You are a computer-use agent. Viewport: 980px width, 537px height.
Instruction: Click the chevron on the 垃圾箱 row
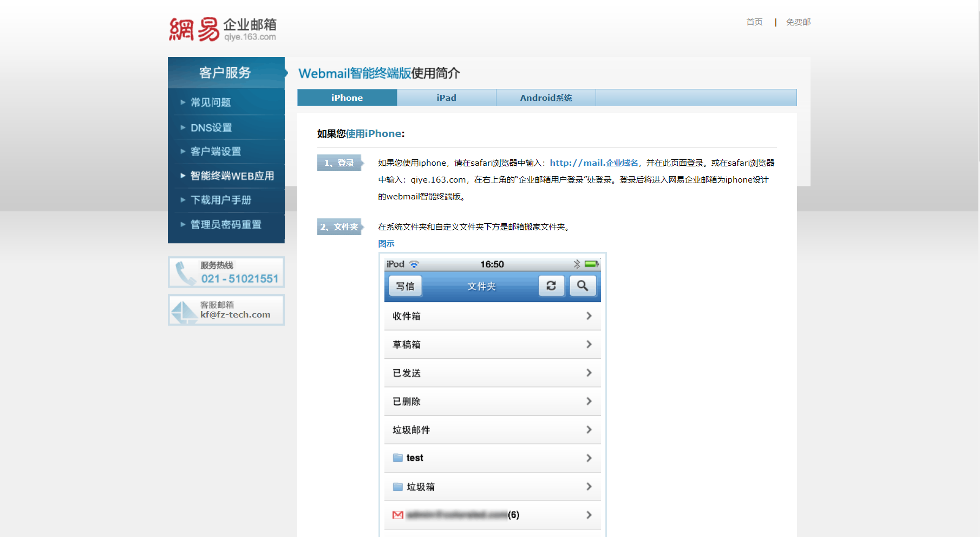[x=589, y=487]
